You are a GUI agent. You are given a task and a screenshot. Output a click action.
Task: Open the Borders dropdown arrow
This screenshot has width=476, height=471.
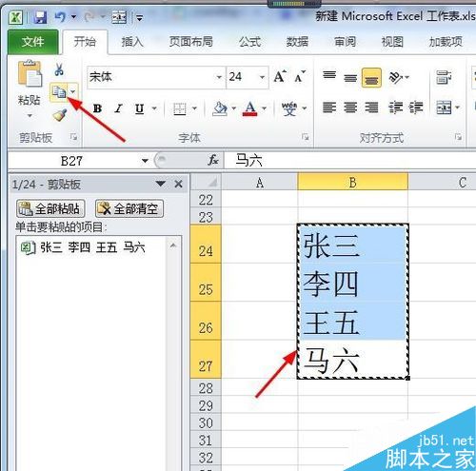coord(194,108)
